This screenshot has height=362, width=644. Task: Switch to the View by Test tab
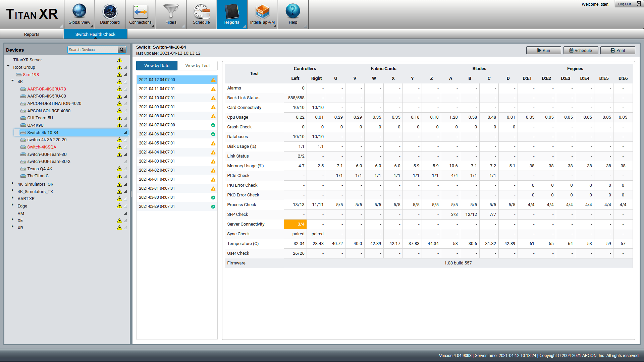[197, 65]
